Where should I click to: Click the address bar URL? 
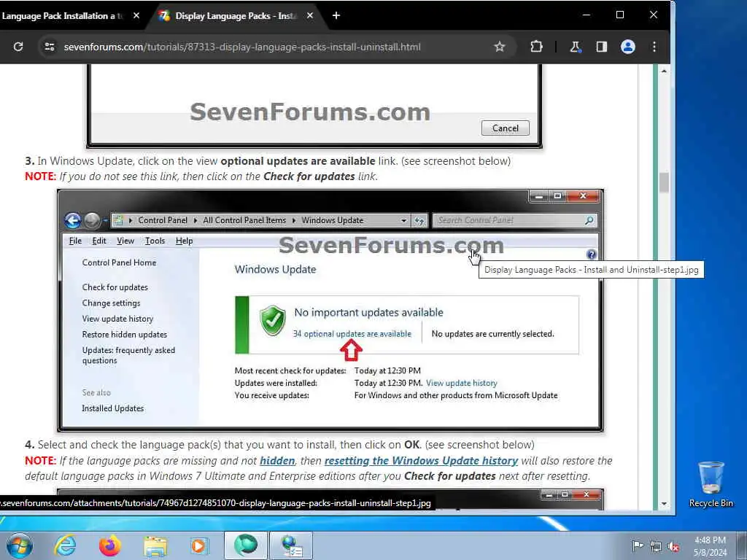tap(242, 47)
